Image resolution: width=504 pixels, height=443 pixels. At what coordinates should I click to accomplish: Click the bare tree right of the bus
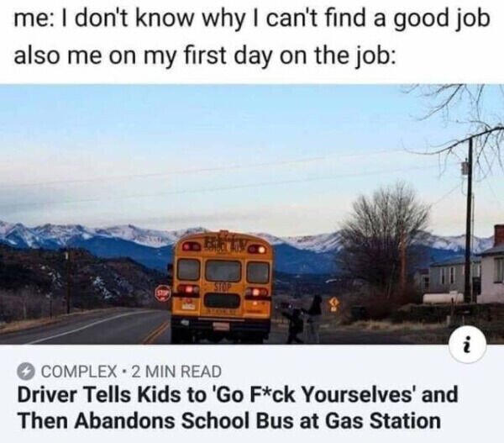coord(384,245)
